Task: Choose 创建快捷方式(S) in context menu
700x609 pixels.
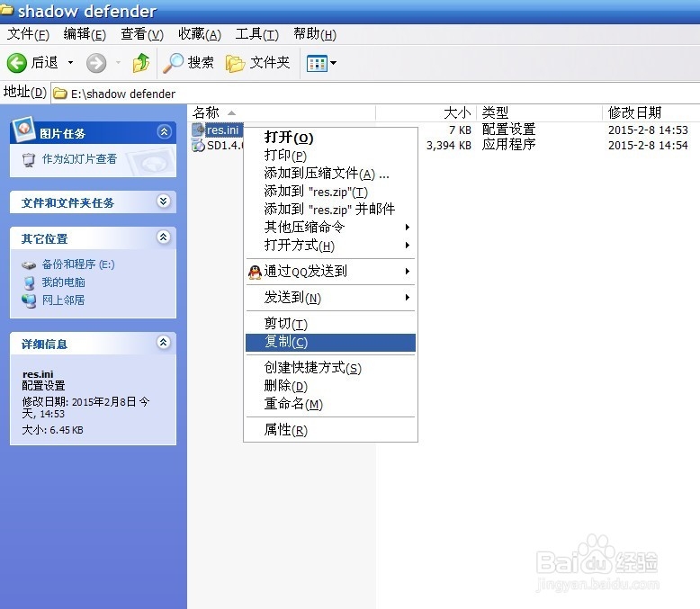Action: click(330, 368)
